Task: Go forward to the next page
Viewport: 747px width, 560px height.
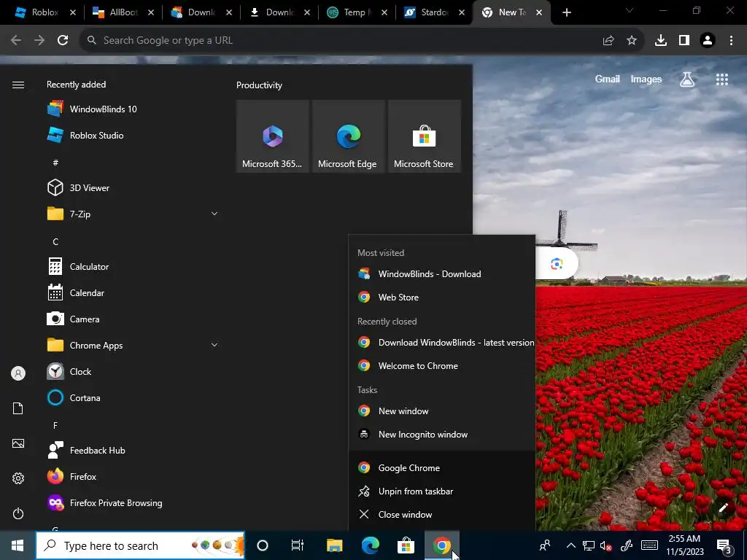Action: [39, 41]
